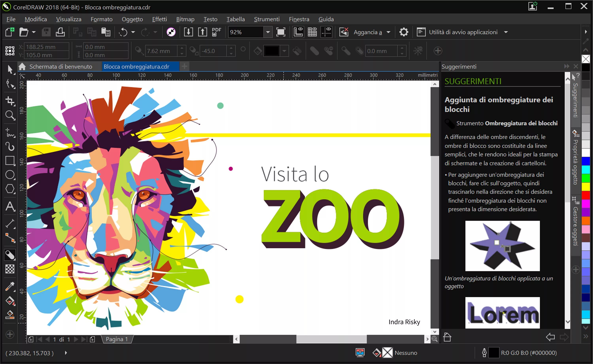Toggle show rulers button
The image size is (593, 364).
[x=298, y=32]
